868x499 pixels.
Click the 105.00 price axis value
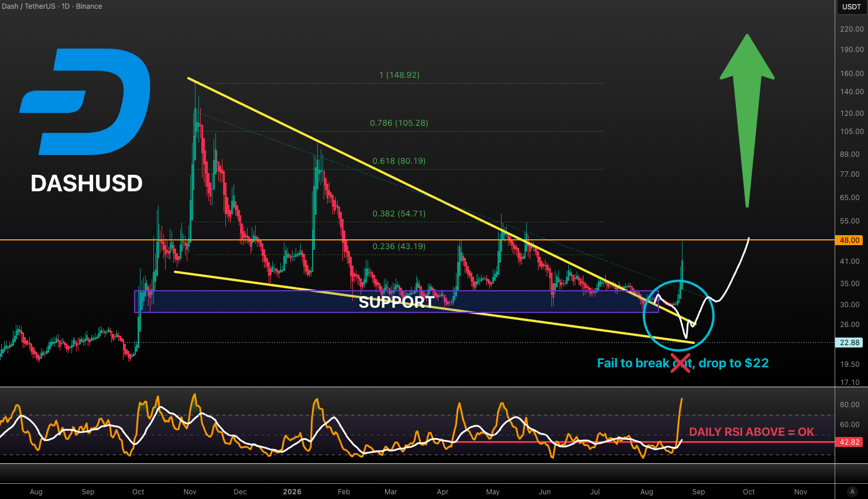tap(852, 132)
